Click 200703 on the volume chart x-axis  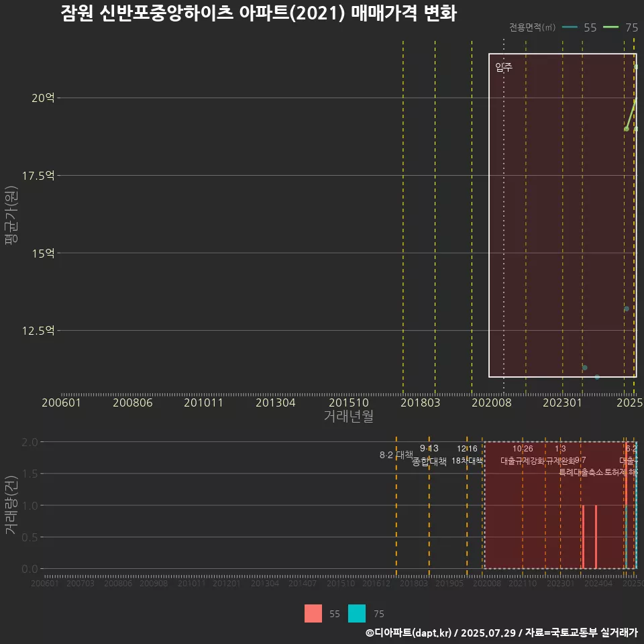tap(80, 583)
